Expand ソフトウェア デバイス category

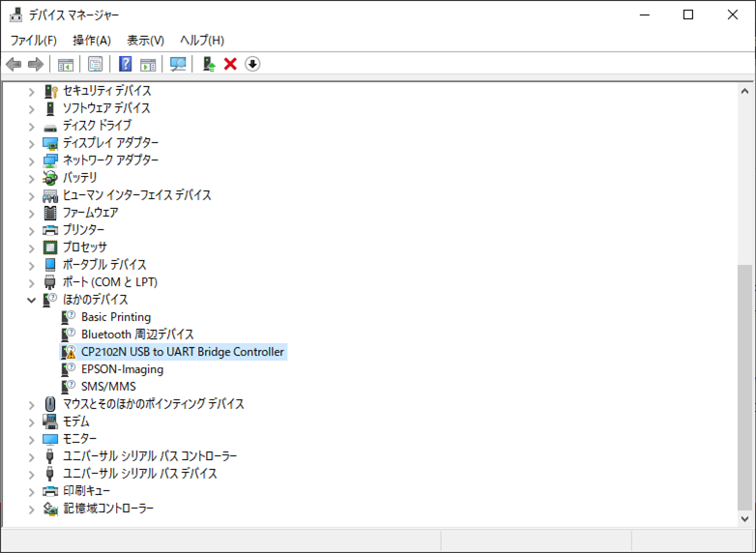(x=31, y=109)
